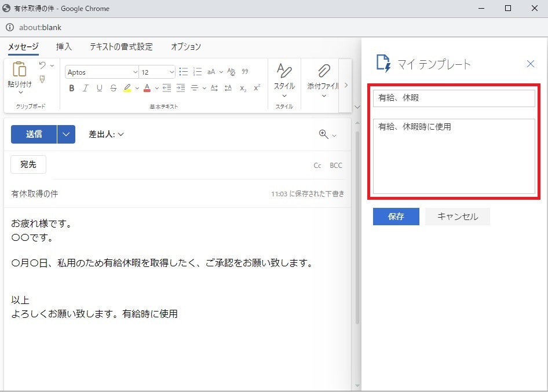Expand the send options arrow beside 送信
This screenshot has width=548, height=392.
click(66, 134)
